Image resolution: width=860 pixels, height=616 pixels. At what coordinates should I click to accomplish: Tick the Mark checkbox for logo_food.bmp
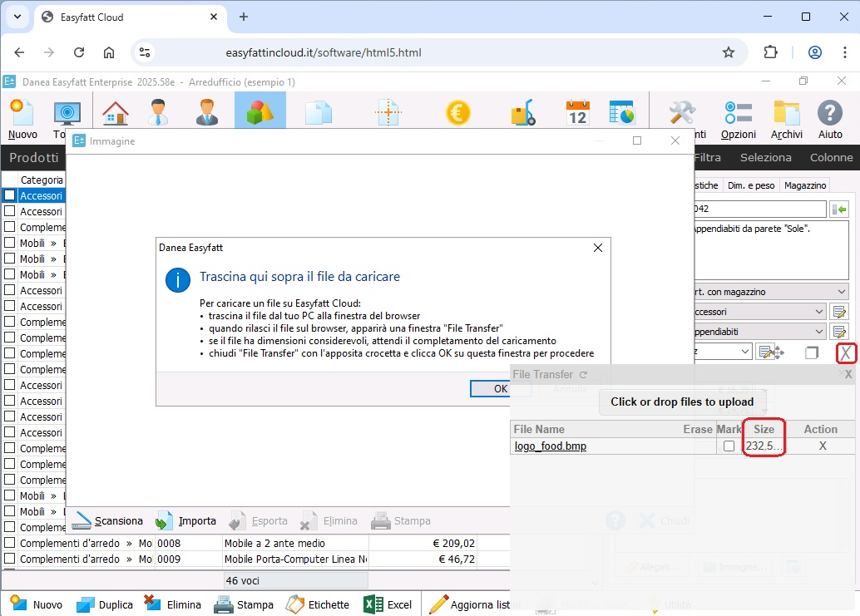(x=729, y=446)
